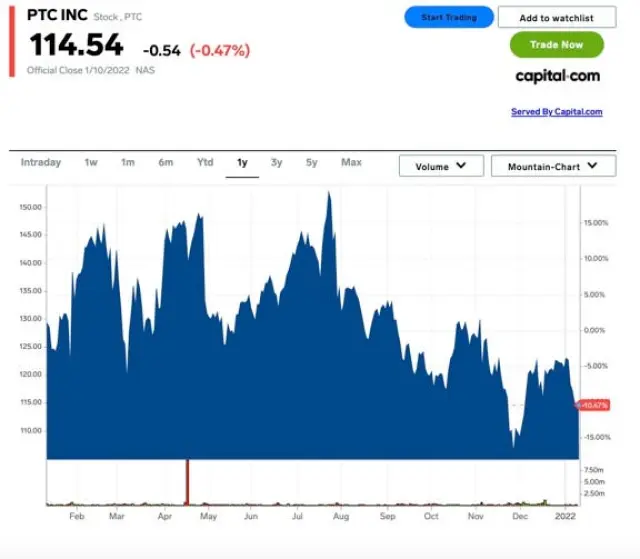The image size is (640, 559).
Task: Click the red volume spike bar in April
Action: pos(187,482)
